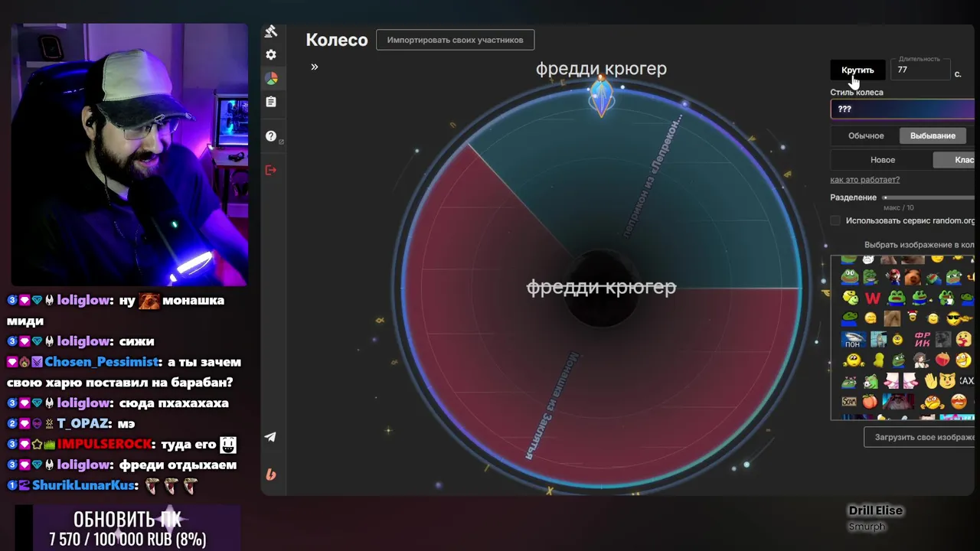
Task: Pick the waving hand emoji image
Action: [x=931, y=380]
